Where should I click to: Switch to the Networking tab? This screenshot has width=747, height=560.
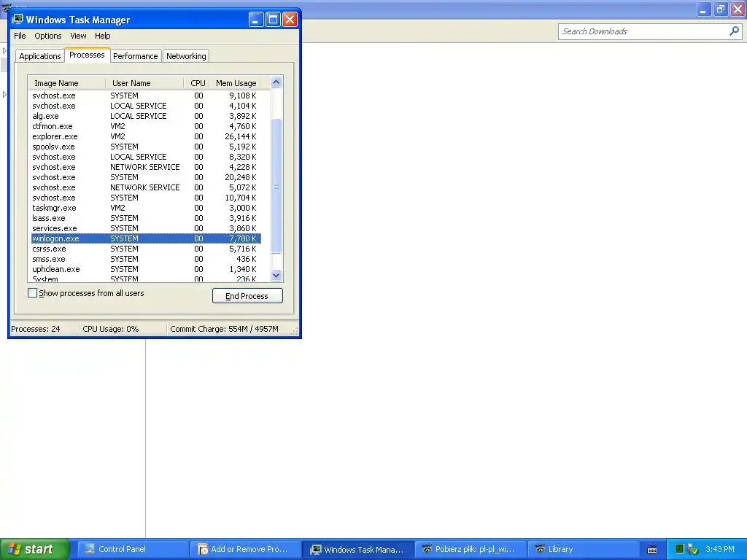(x=186, y=56)
